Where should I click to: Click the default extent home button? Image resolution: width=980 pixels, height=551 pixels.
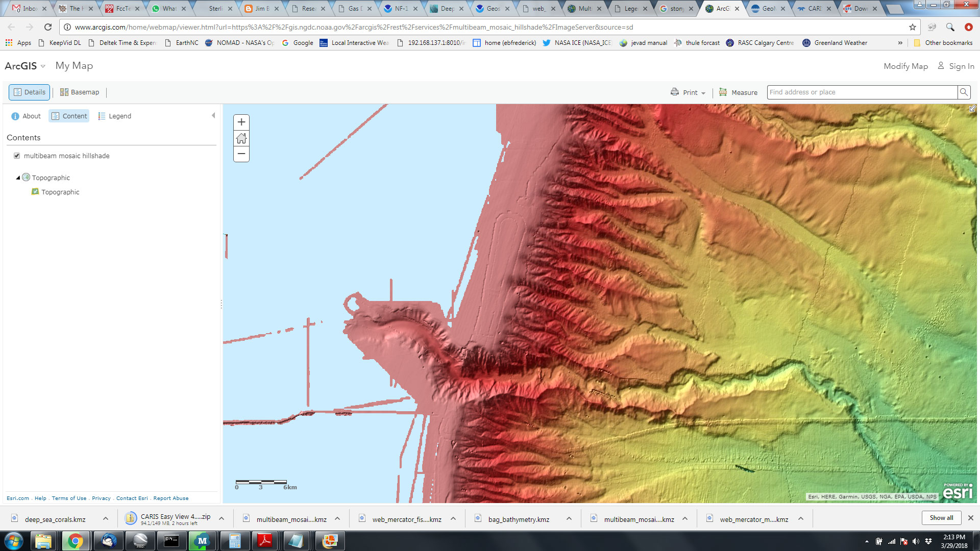pyautogui.click(x=241, y=138)
